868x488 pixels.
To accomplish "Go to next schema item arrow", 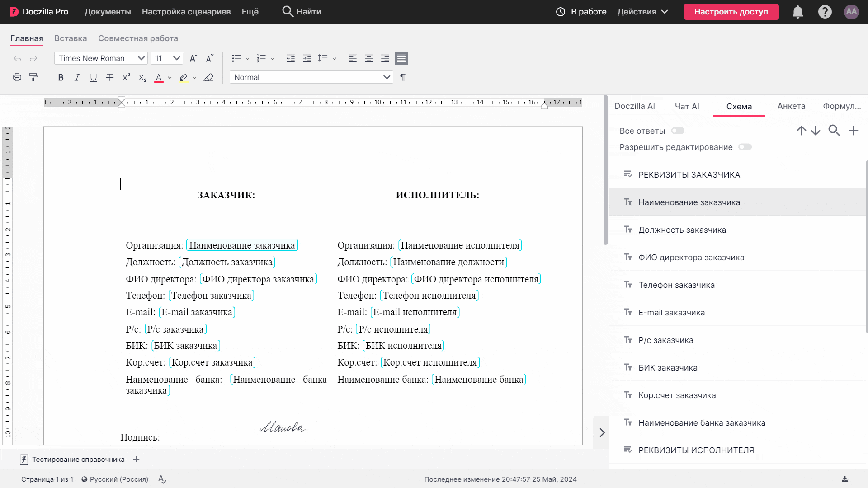I will 816,131.
